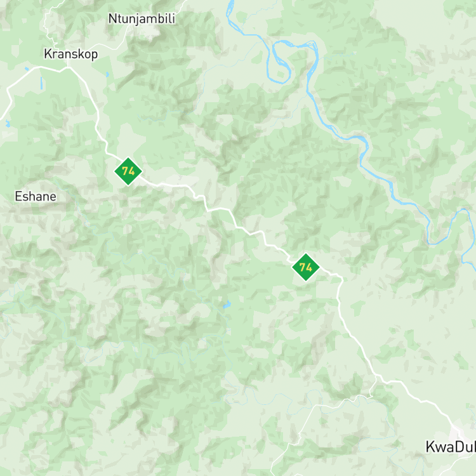476x476 pixels.
Task: Click the tiny pond west of Kranskop junction
Action: 27,69
